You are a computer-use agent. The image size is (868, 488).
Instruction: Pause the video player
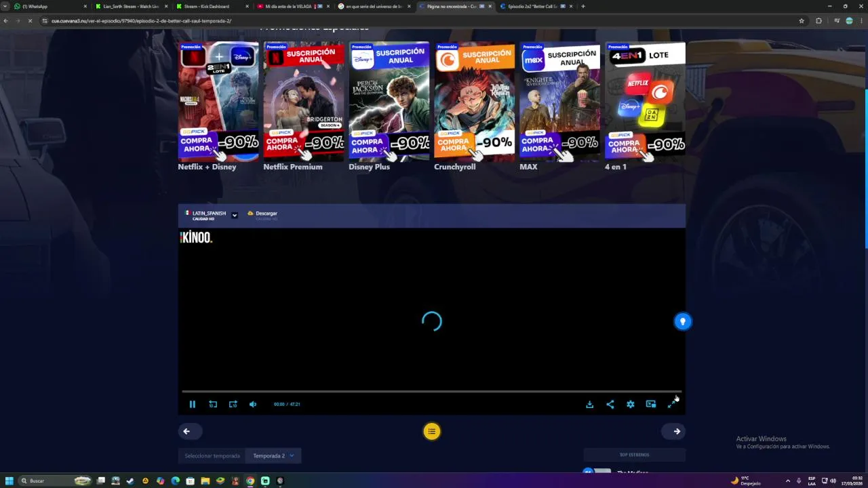[x=192, y=404]
